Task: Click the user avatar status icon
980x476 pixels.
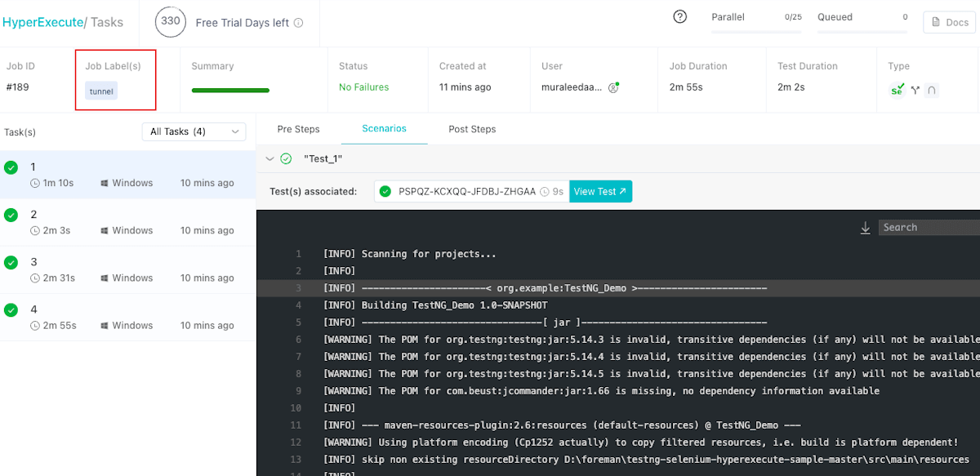Action: click(613, 87)
